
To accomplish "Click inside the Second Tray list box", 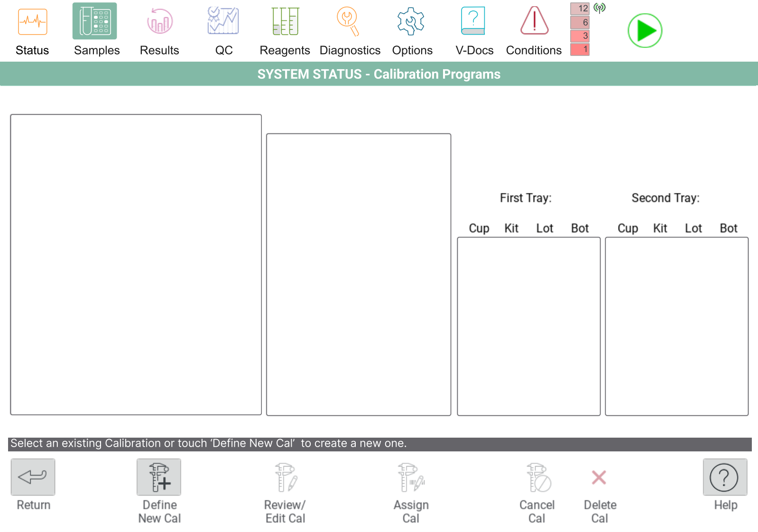I will point(676,326).
